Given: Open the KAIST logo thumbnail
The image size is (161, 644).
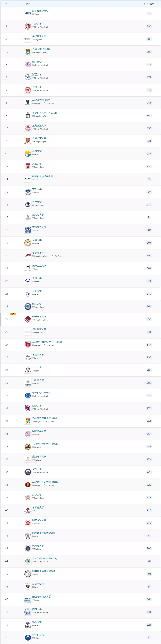Looking at the screenshot, I should tap(28, 179).
